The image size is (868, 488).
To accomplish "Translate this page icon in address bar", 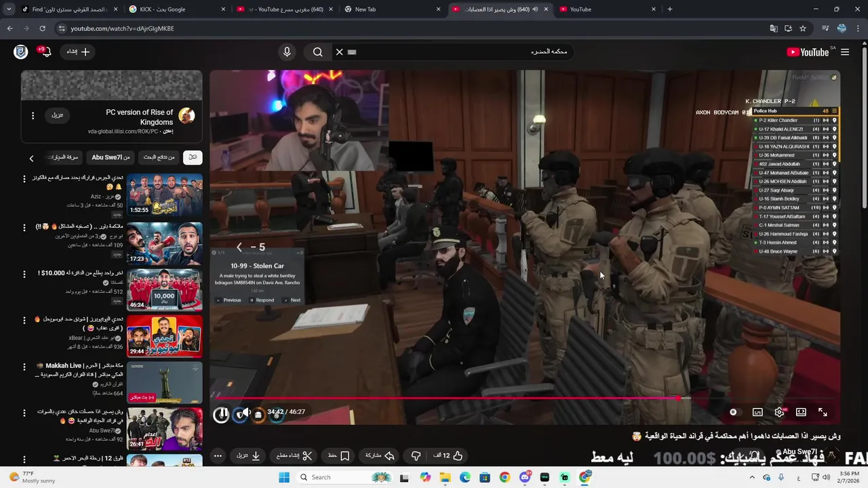I will (x=774, y=28).
